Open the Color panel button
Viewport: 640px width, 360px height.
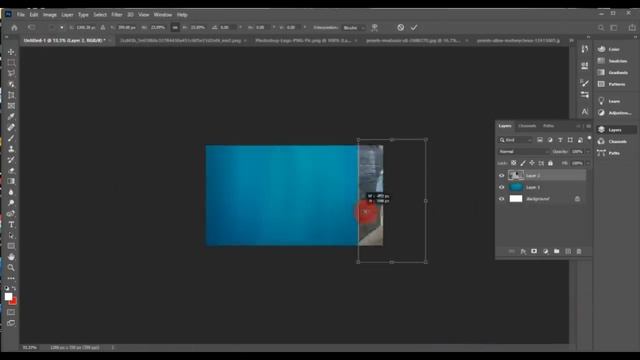(x=615, y=49)
